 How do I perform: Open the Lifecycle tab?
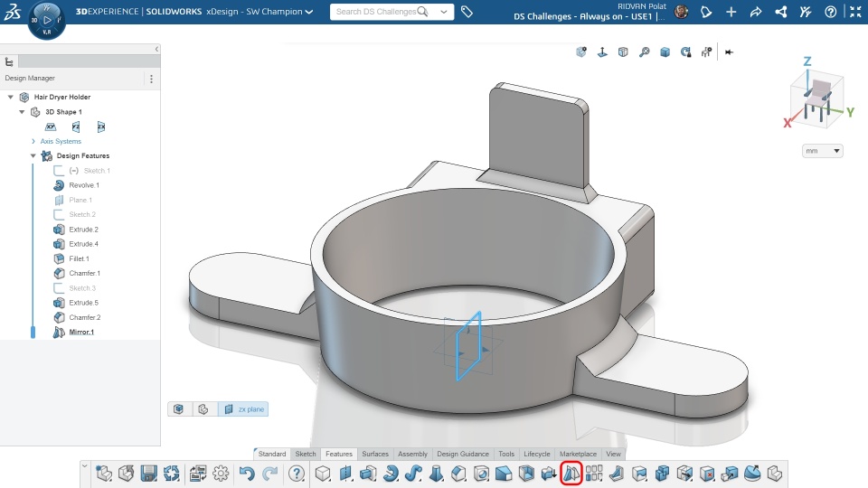[x=537, y=454]
